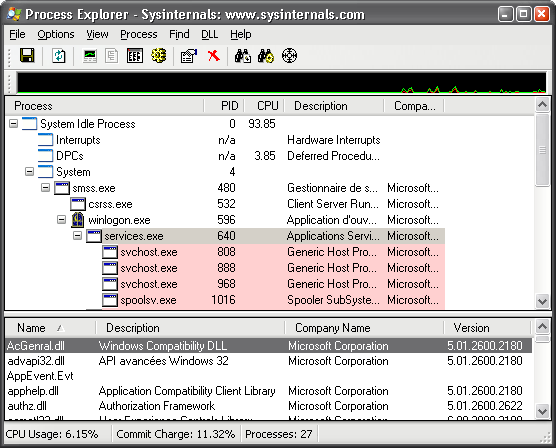The image size is (556, 448).
Task: Click the process list scroll up arrow
Action: 543,105
